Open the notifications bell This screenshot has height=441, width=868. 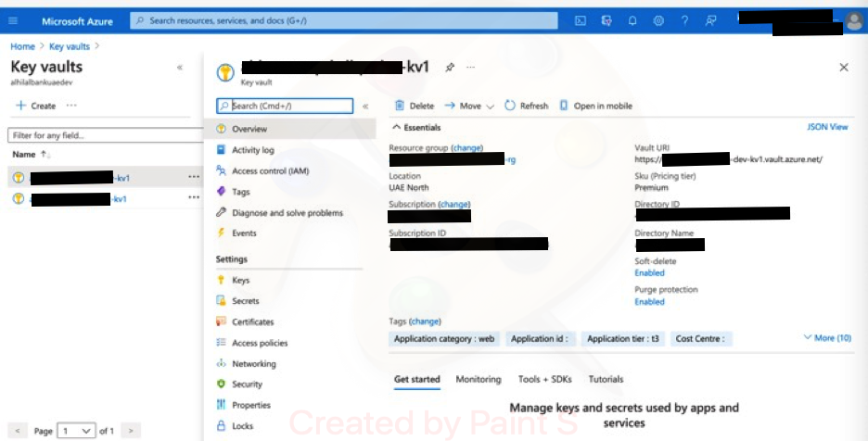tap(632, 21)
